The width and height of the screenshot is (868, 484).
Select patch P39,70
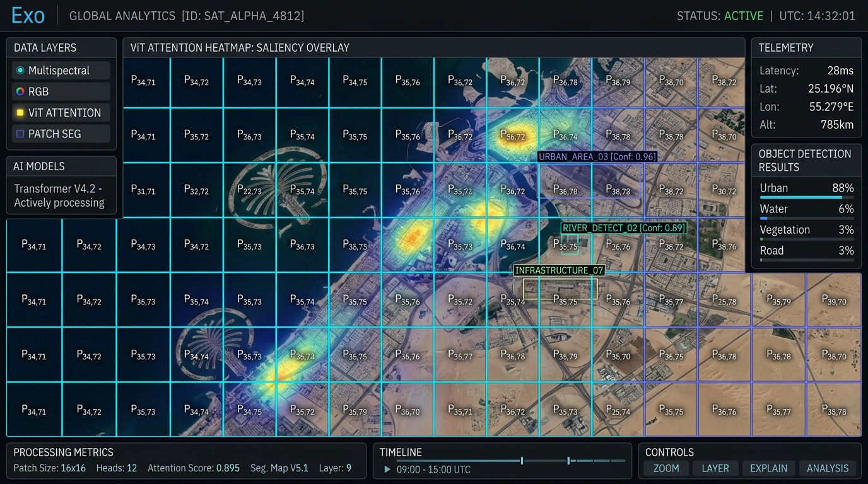834,300
